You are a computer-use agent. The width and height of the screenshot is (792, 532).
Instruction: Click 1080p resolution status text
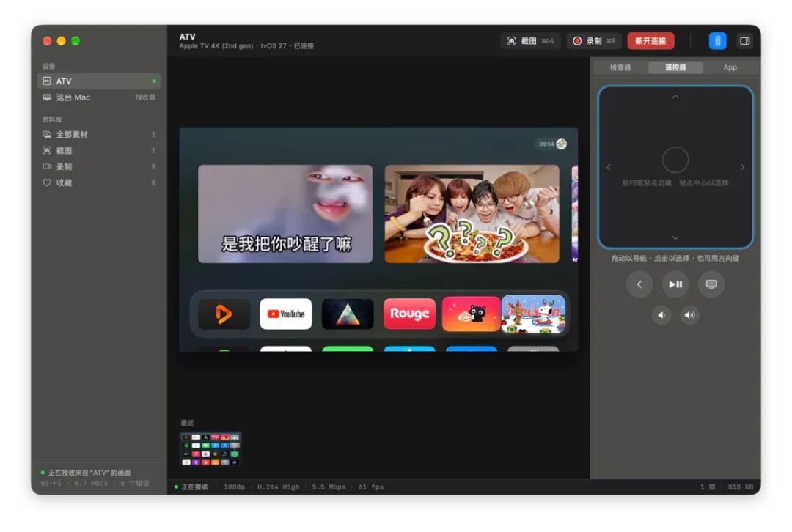235,487
